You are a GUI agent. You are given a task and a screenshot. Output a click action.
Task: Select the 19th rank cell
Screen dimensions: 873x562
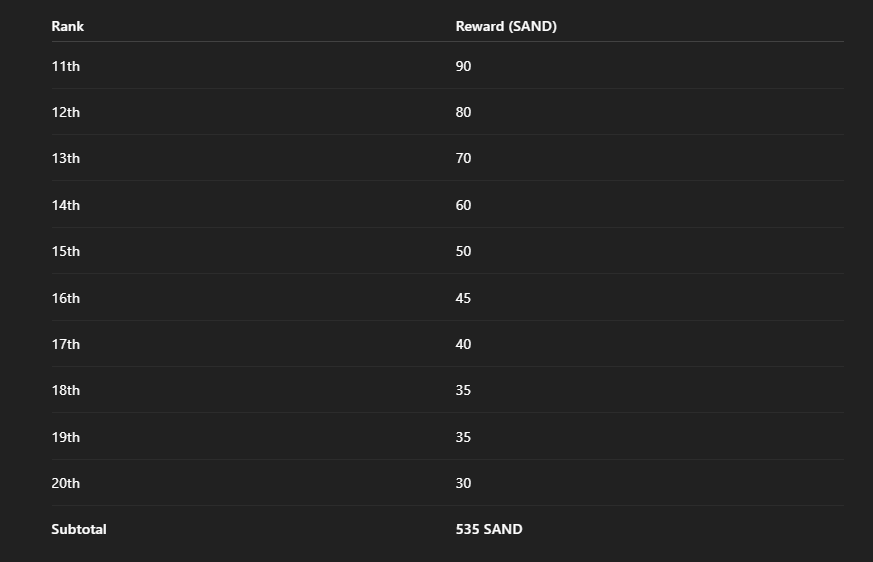(x=66, y=437)
